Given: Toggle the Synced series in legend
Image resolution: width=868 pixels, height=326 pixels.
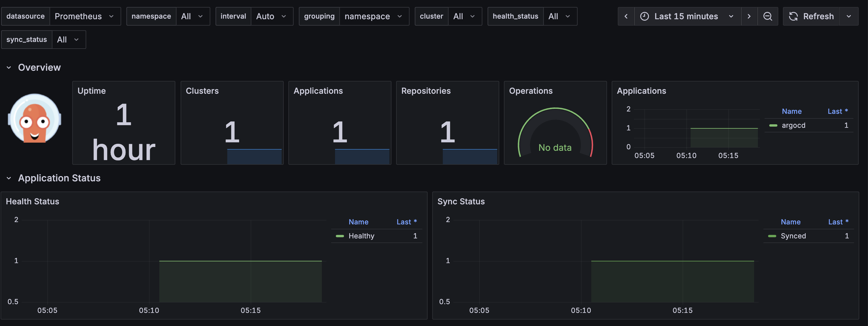Looking at the screenshot, I should click(793, 236).
